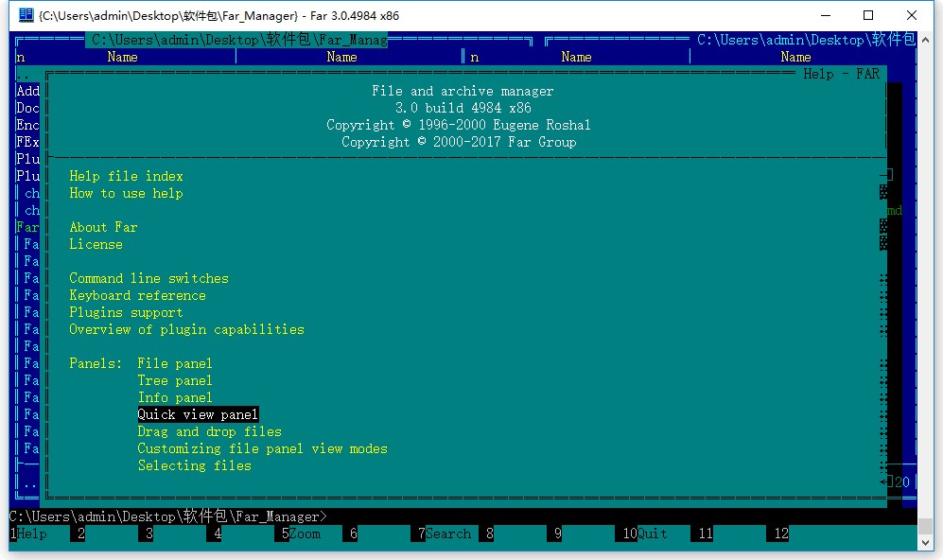Open the Info panel help link

pyautogui.click(x=175, y=397)
